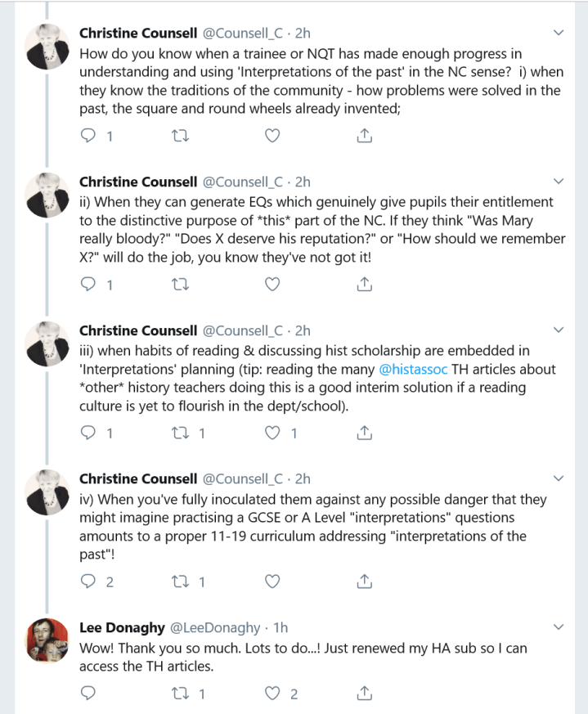Image resolution: width=588 pixels, height=714 pixels.
Task: Open Lee Donaghy's profile name link
Action: click(121, 627)
